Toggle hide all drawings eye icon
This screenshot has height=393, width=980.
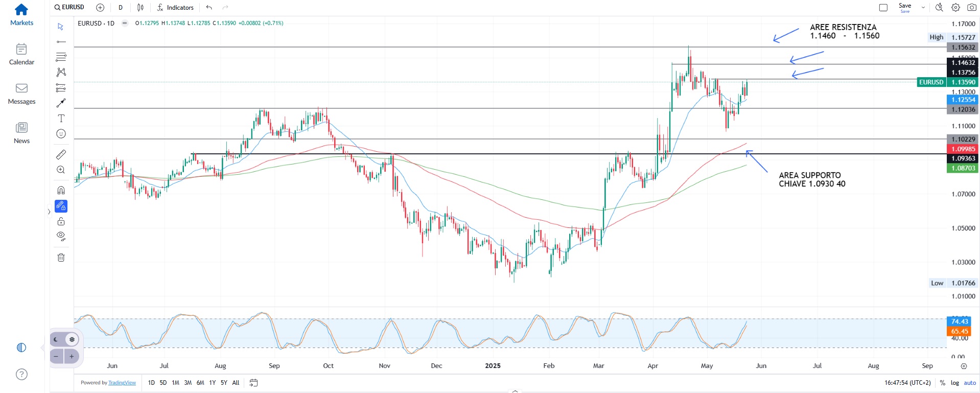(x=61, y=236)
